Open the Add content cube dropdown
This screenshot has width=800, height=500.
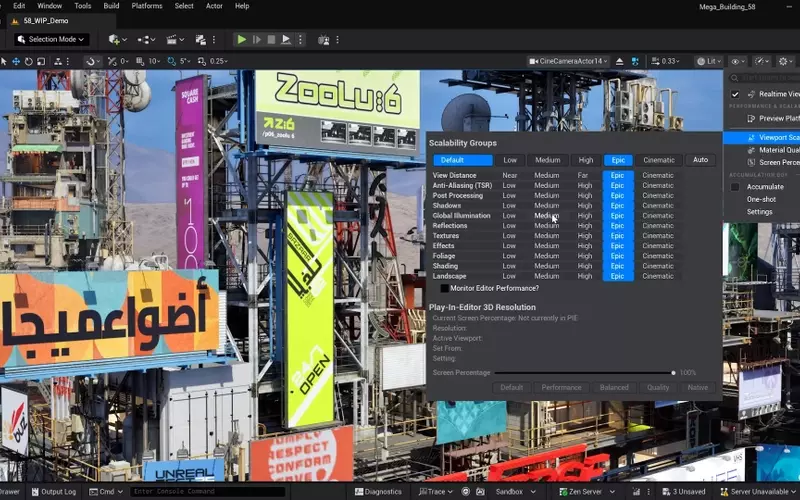tap(117, 39)
